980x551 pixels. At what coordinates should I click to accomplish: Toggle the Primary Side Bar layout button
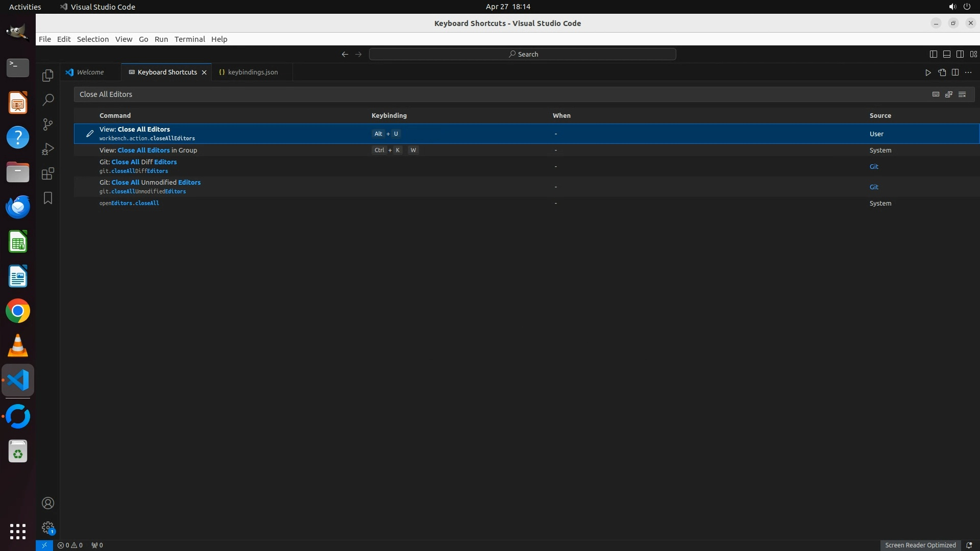tap(933, 54)
